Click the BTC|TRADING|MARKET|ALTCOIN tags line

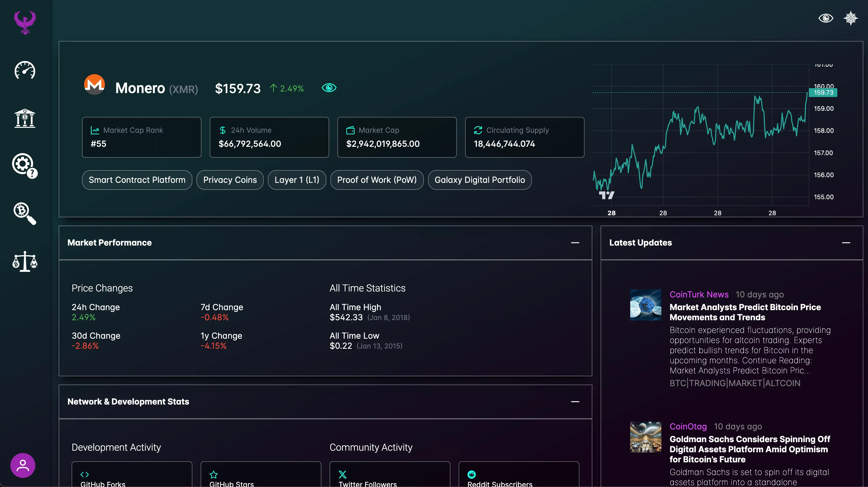[735, 383]
